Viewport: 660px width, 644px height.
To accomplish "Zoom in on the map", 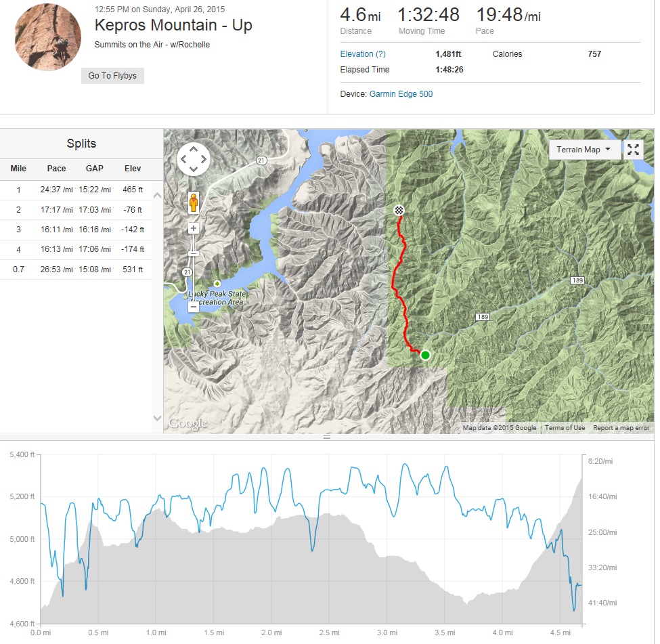I will [194, 228].
